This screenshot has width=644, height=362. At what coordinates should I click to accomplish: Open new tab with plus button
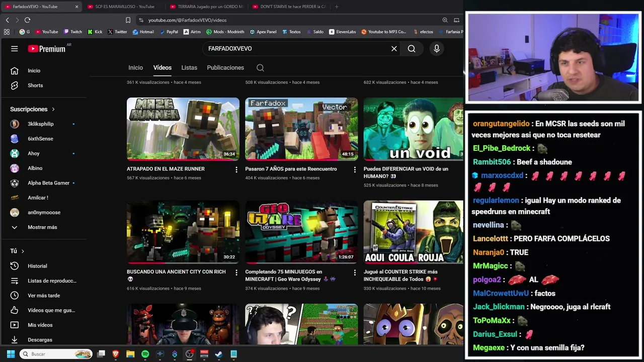(x=337, y=7)
